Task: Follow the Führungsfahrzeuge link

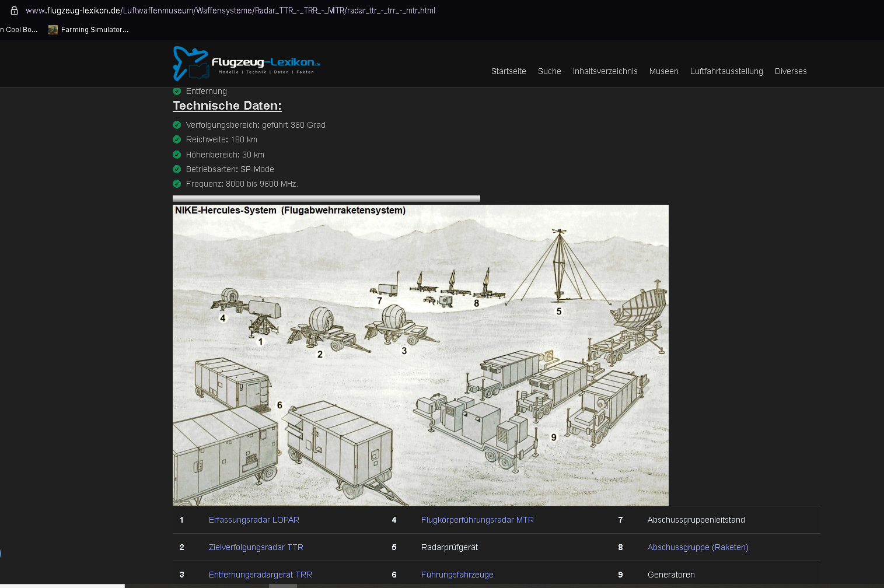Action: click(457, 575)
